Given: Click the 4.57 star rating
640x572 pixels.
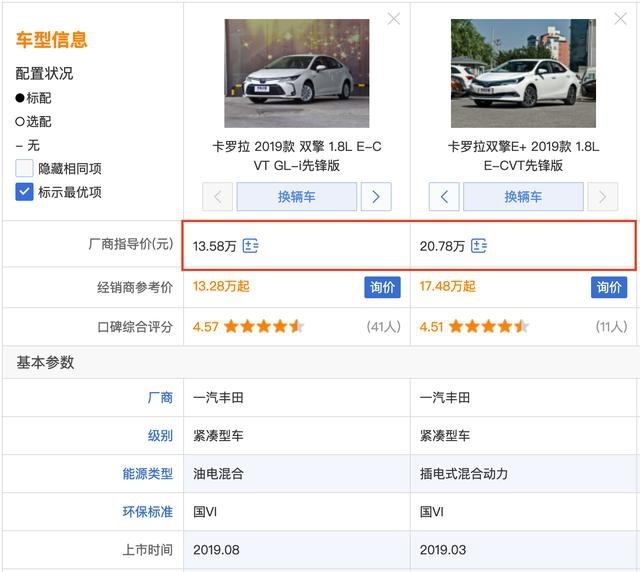Looking at the screenshot, I should point(248,327).
